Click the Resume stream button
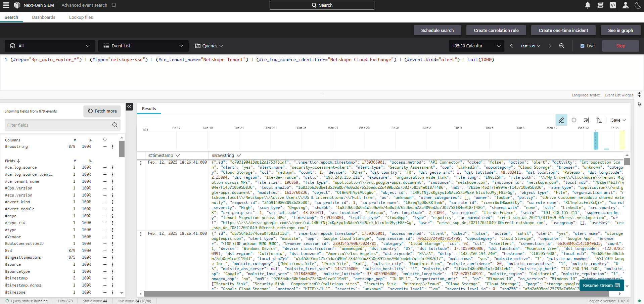 pos(602,285)
